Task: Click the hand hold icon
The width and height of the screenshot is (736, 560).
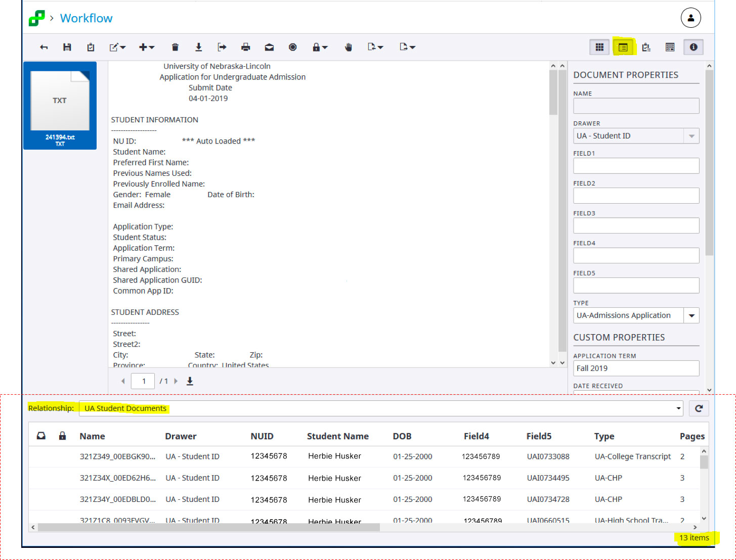Action: tap(348, 47)
